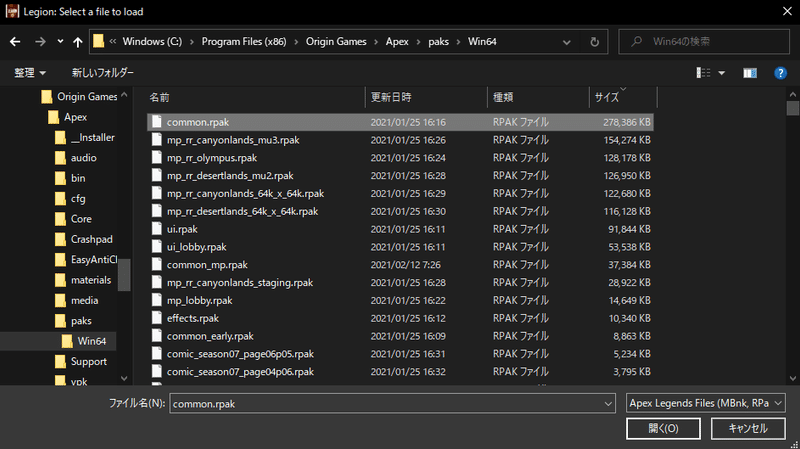Screen dimensions: 800x449
Task: Select the audio folder in tree
Action: tap(76, 158)
